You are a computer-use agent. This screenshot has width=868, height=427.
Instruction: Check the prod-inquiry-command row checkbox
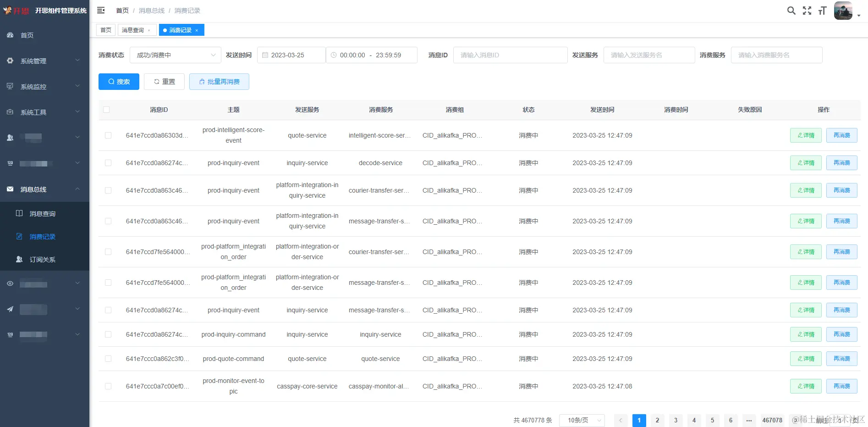[x=108, y=334]
